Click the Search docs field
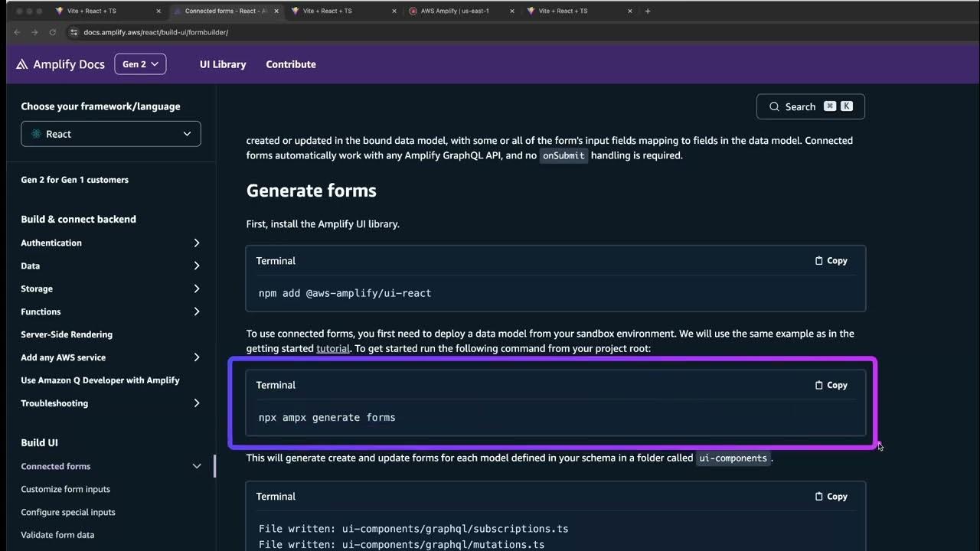This screenshot has width=980, height=551. [810, 106]
